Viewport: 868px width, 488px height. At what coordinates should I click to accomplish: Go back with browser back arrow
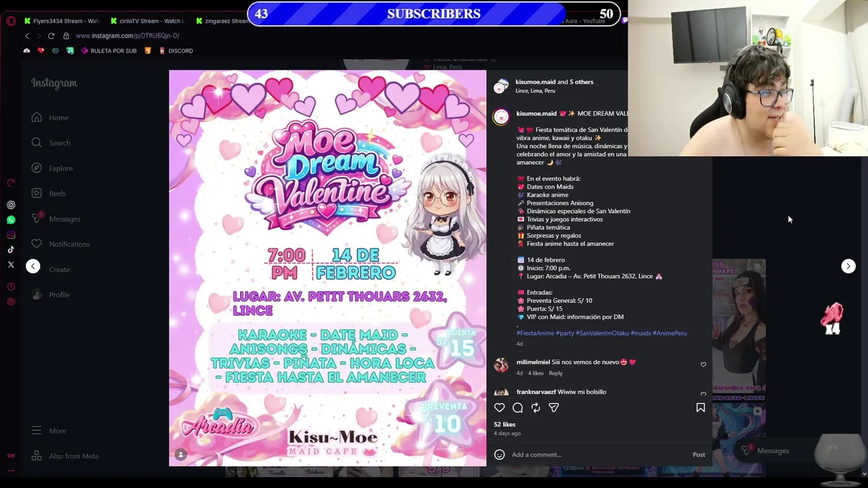[27, 36]
